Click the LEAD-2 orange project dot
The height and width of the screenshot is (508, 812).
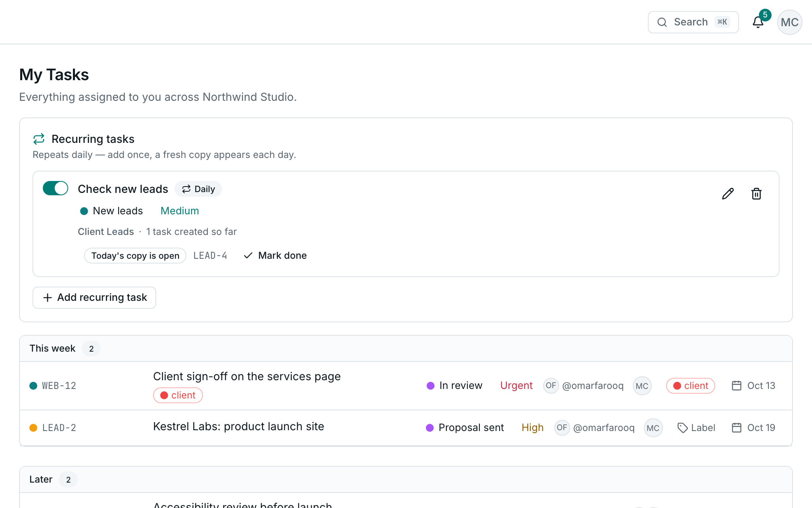(33, 428)
